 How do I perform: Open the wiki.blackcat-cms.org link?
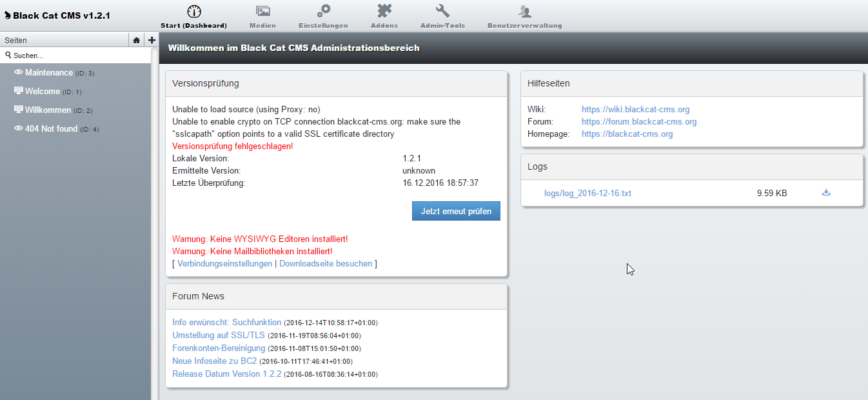coord(635,110)
